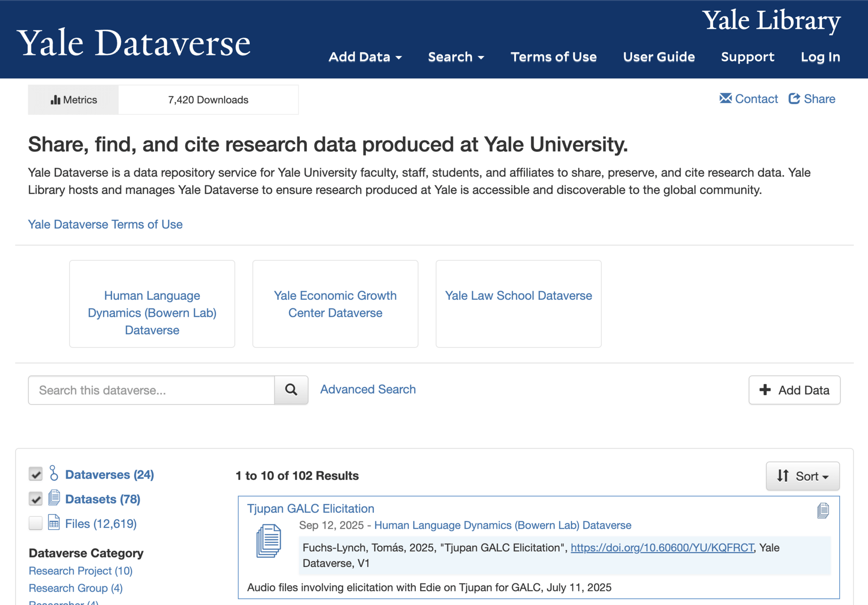Open the User Guide menu item

[658, 57]
